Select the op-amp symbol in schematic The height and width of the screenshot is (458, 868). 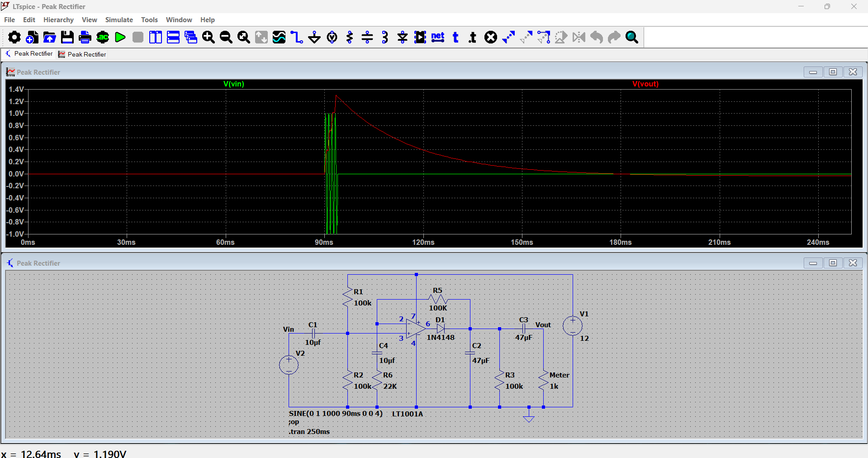point(416,329)
